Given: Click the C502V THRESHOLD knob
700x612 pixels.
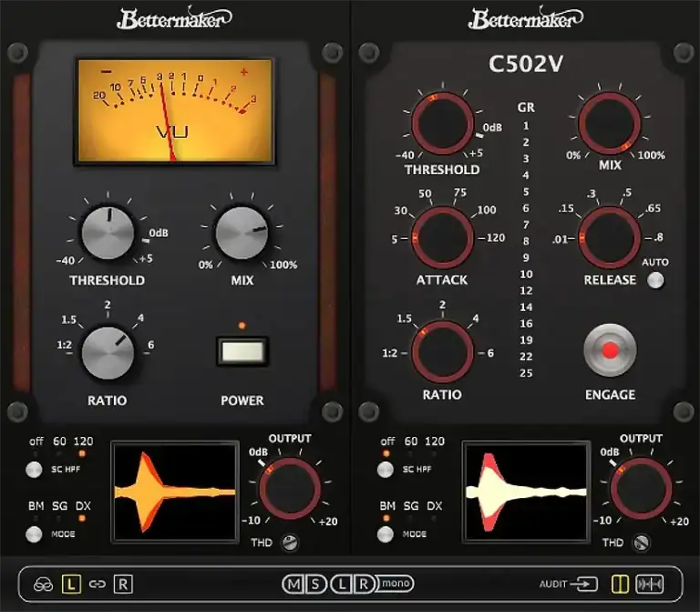Looking at the screenshot, I should [x=442, y=123].
